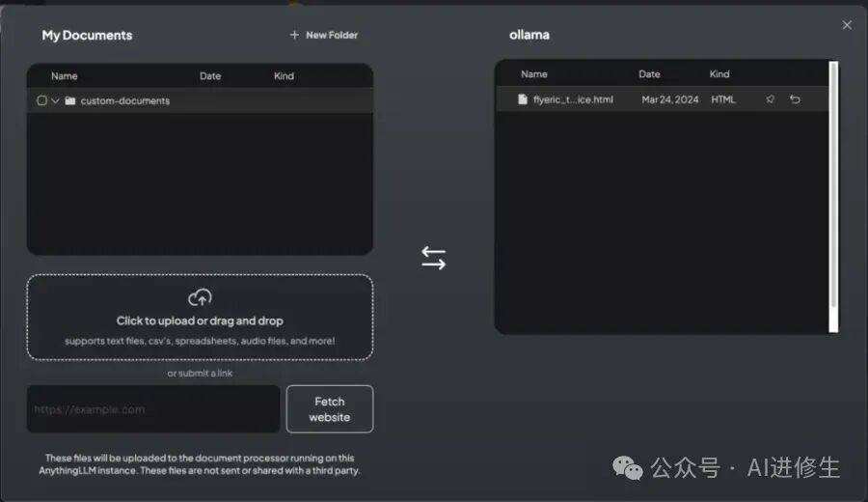This screenshot has height=502, width=868.
Task: Click the Fetch website button
Action: (330, 409)
